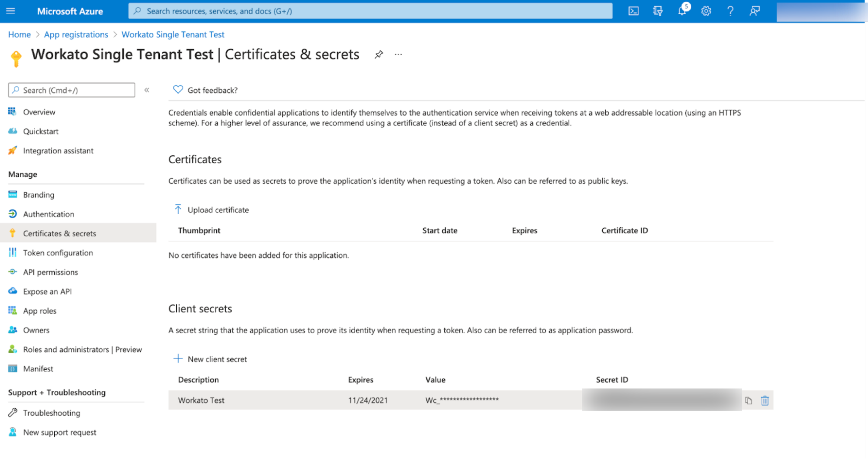Viewport: 868px width, 459px height.
Task: Send feedback via the feedback icon
Action: (754, 11)
